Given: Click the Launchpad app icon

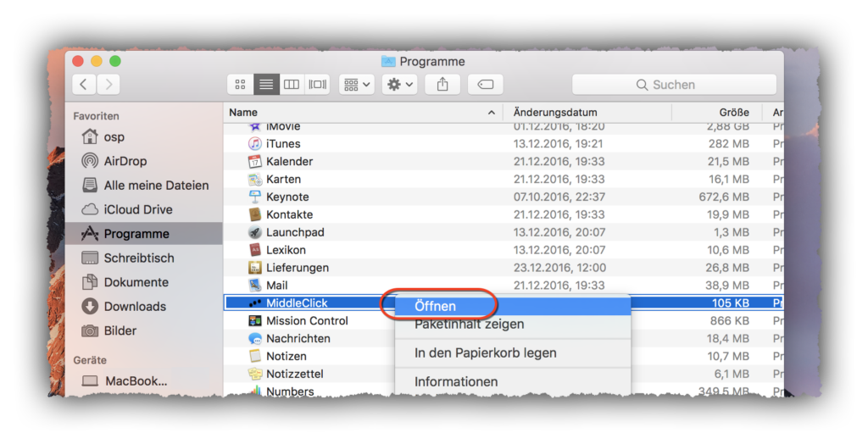Looking at the screenshot, I should (254, 232).
